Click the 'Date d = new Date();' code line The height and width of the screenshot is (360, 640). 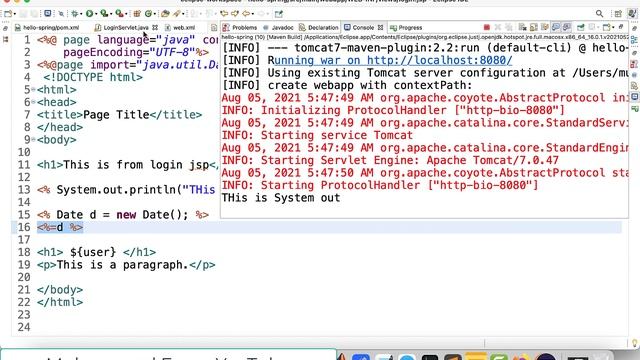click(x=122, y=215)
